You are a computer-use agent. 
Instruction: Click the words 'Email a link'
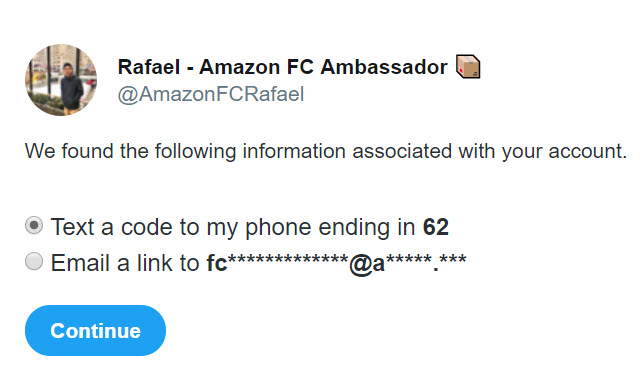(x=111, y=263)
